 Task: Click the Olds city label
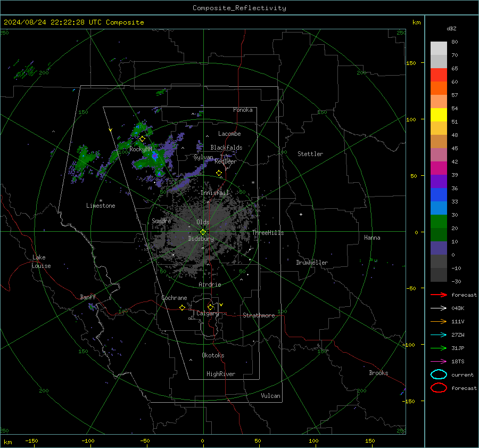(203, 222)
